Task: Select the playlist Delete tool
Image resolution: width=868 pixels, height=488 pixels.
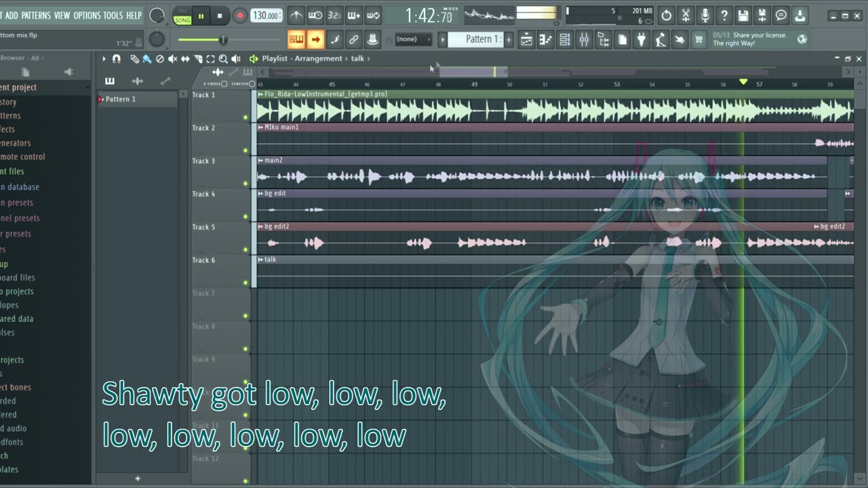Action: coord(160,59)
